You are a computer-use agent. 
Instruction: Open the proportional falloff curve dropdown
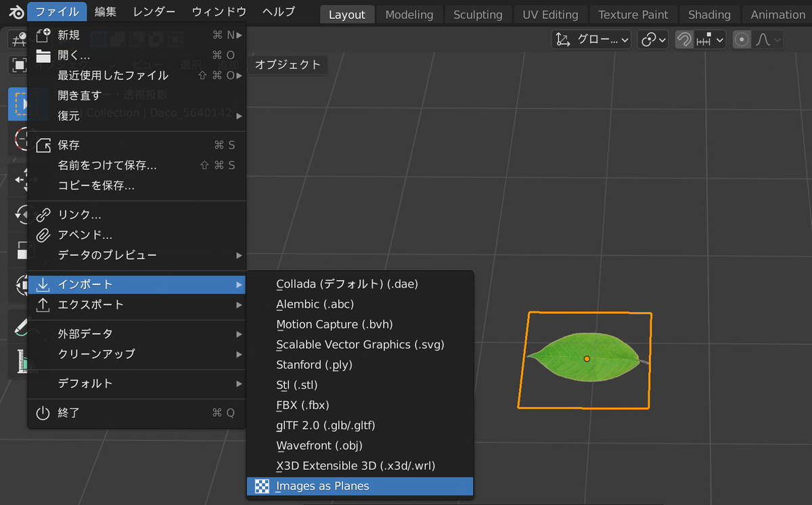[x=767, y=40]
